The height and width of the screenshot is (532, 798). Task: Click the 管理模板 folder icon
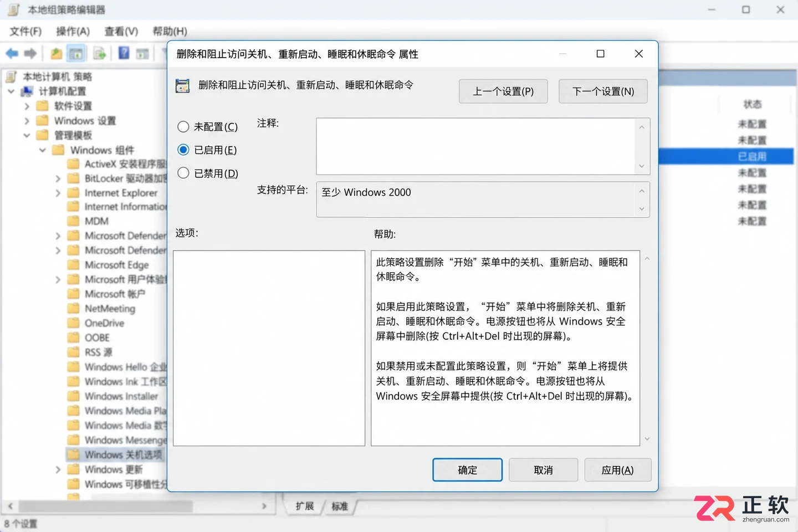pyautogui.click(x=43, y=135)
